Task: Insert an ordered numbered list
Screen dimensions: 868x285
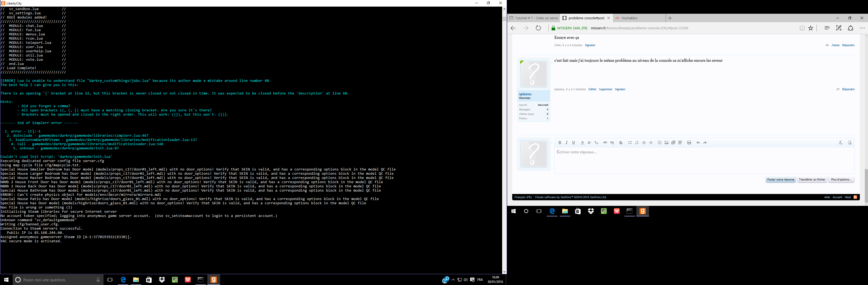Action: click(637, 143)
